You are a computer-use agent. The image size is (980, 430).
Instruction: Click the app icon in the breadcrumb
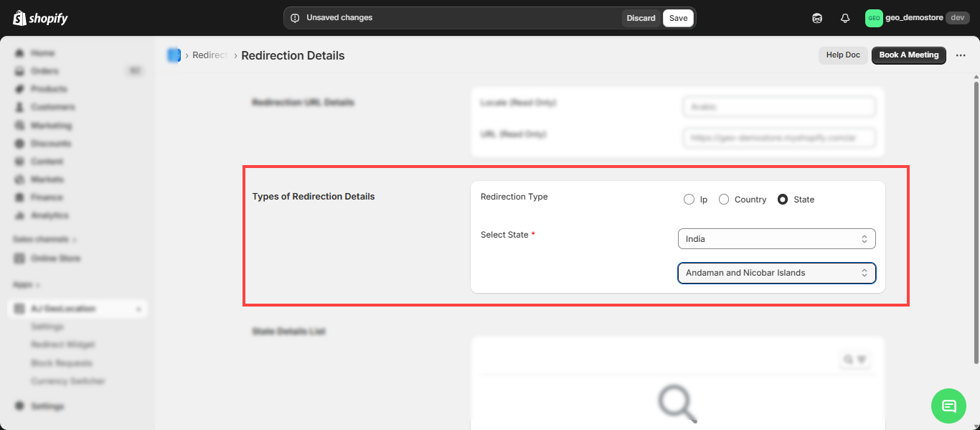click(x=174, y=55)
